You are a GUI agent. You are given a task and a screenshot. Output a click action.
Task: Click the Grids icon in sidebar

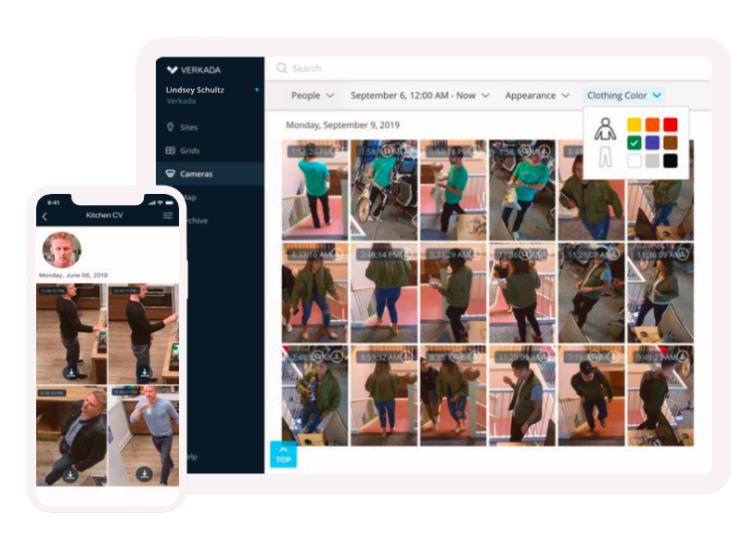click(170, 150)
